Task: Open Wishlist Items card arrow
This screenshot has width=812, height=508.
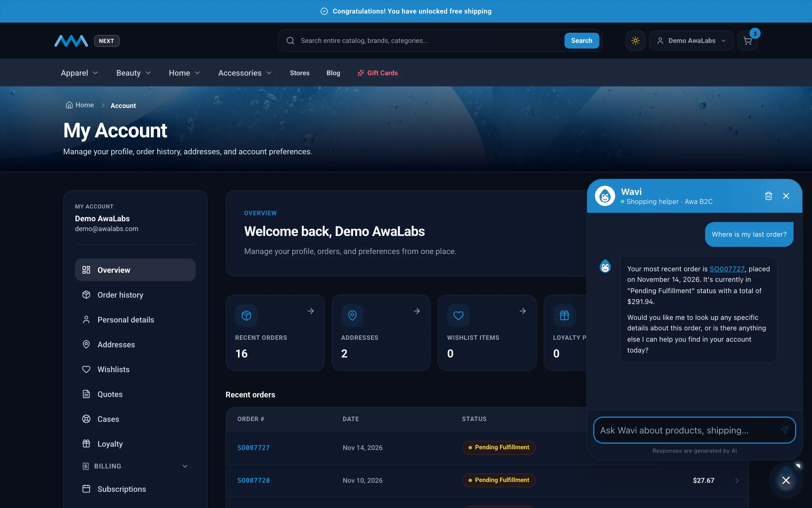Action: click(x=523, y=311)
